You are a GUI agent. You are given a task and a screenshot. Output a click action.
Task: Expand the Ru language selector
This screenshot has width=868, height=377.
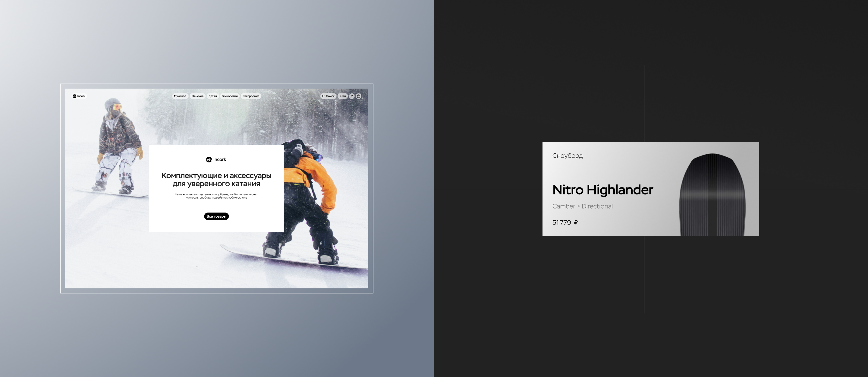pyautogui.click(x=343, y=96)
